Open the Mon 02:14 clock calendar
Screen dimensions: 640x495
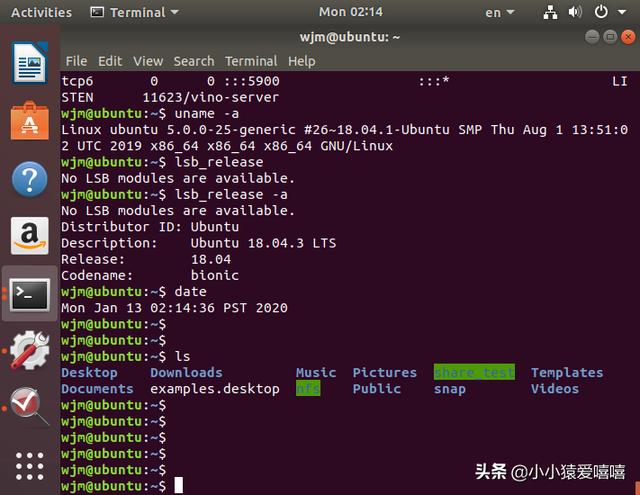pyautogui.click(x=351, y=12)
